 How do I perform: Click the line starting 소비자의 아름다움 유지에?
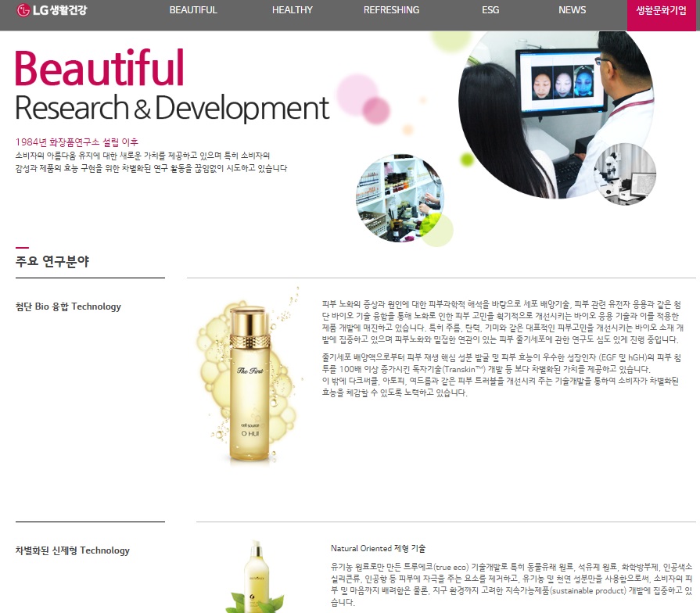(142, 156)
